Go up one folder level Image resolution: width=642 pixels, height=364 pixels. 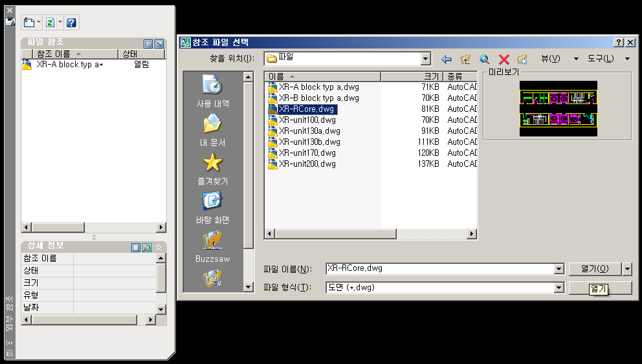pos(465,59)
